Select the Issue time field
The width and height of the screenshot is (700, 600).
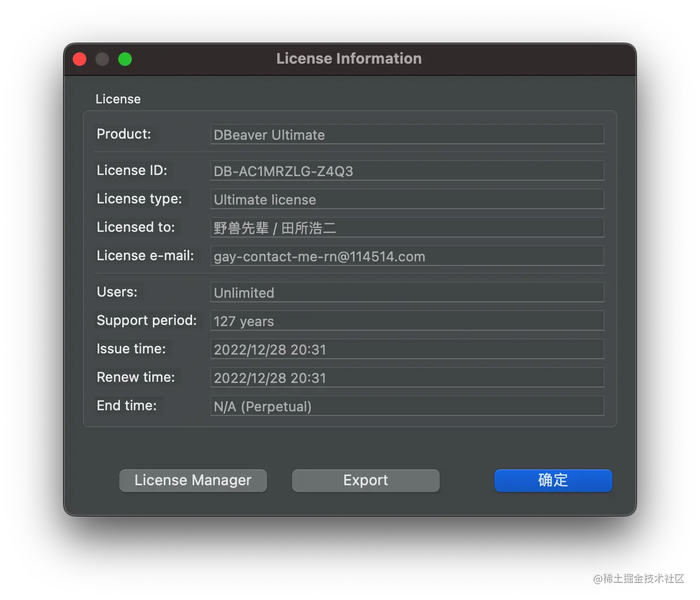(407, 349)
